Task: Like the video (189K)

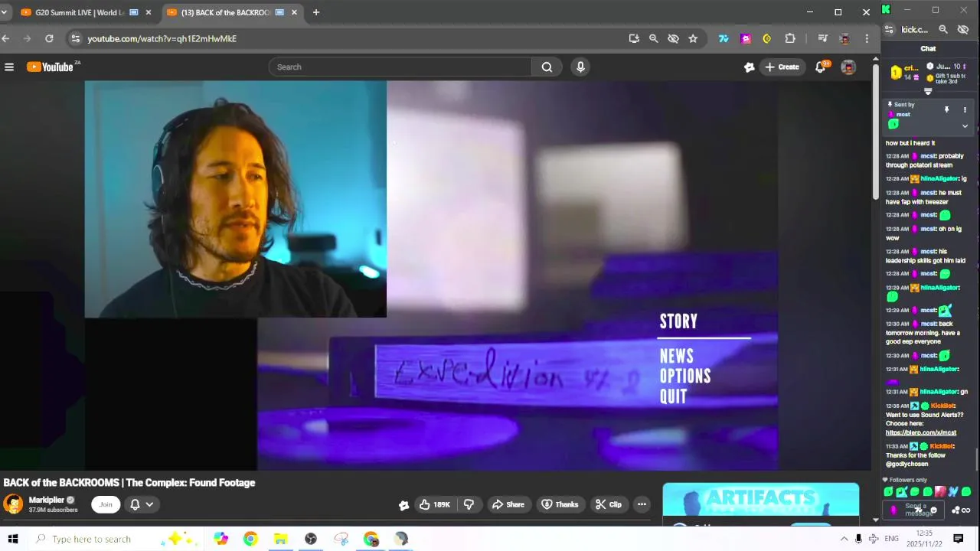Action: pos(434,504)
